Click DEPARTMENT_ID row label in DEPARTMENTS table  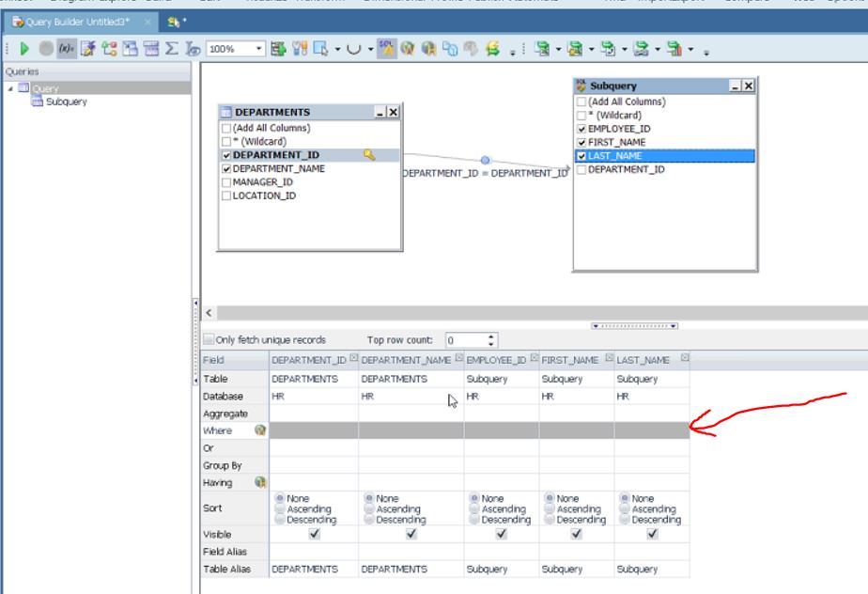coord(275,154)
